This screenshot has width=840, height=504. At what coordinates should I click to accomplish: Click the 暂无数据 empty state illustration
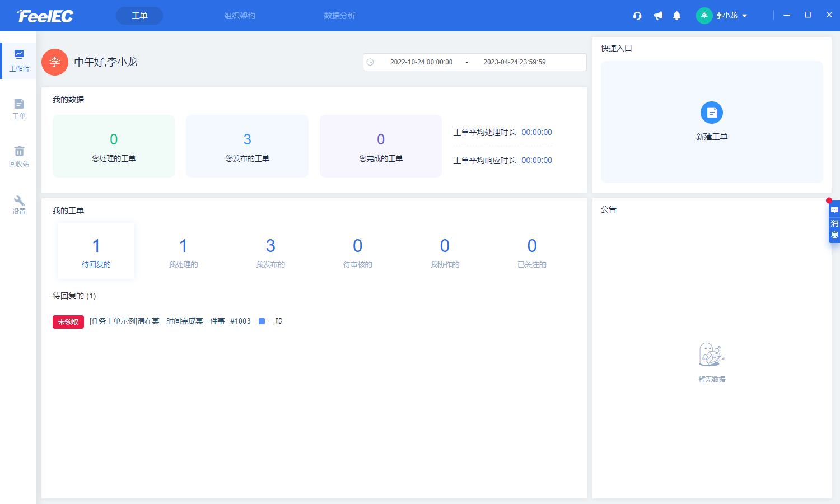[x=712, y=354]
